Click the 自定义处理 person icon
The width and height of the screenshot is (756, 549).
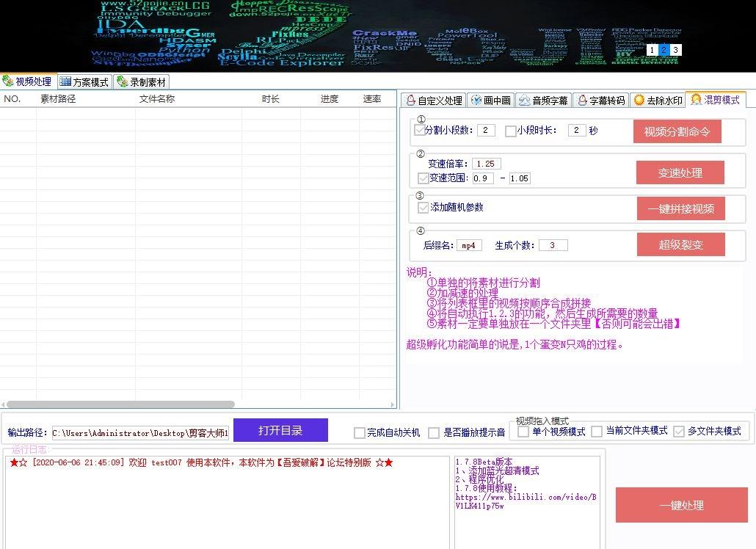(x=410, y=101)
